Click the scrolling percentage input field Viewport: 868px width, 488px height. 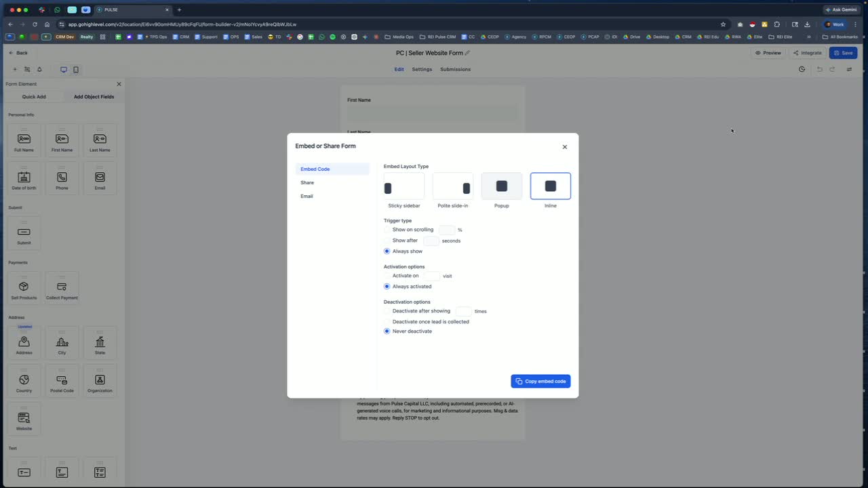click(x=447, y=230)
